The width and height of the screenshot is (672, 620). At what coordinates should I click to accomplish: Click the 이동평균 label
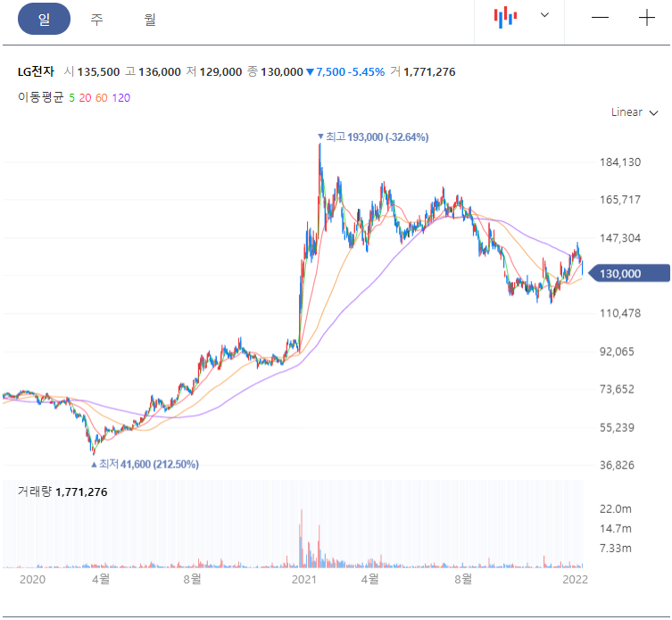click(x=41, y=98)
